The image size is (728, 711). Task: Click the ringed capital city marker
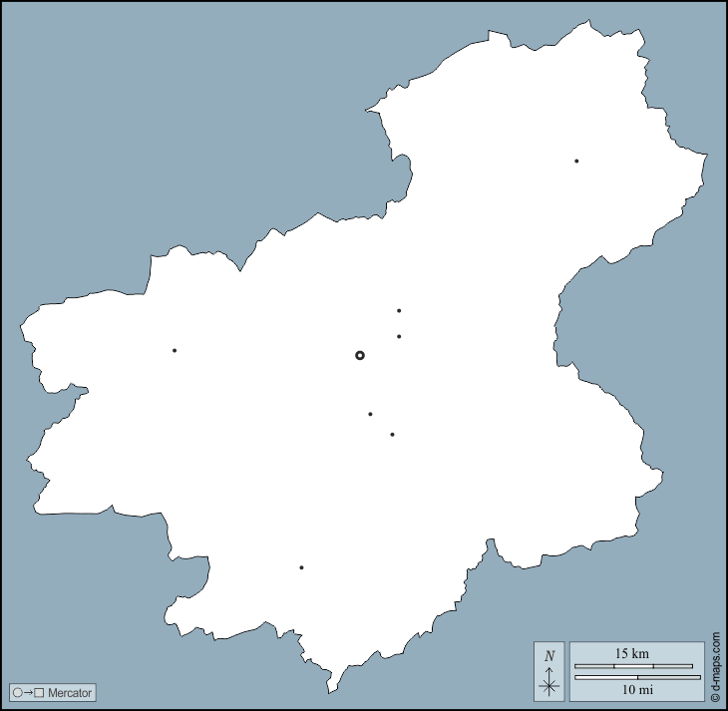[x=360, y=355]
